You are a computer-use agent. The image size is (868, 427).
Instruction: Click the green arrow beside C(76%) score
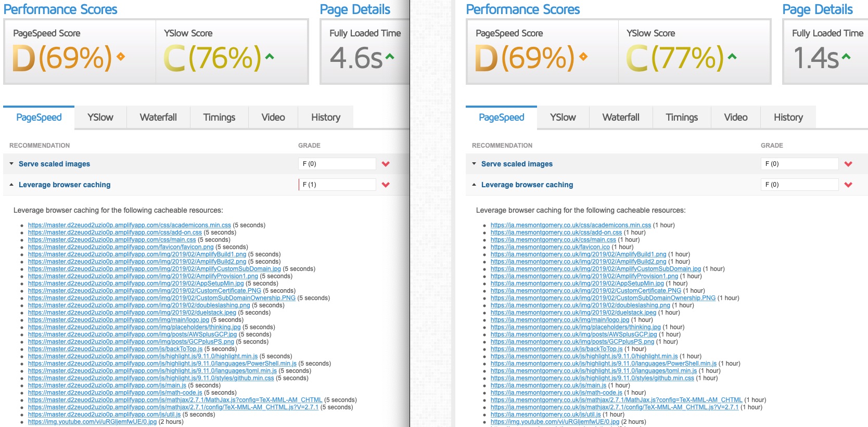(x=270, y=57)
